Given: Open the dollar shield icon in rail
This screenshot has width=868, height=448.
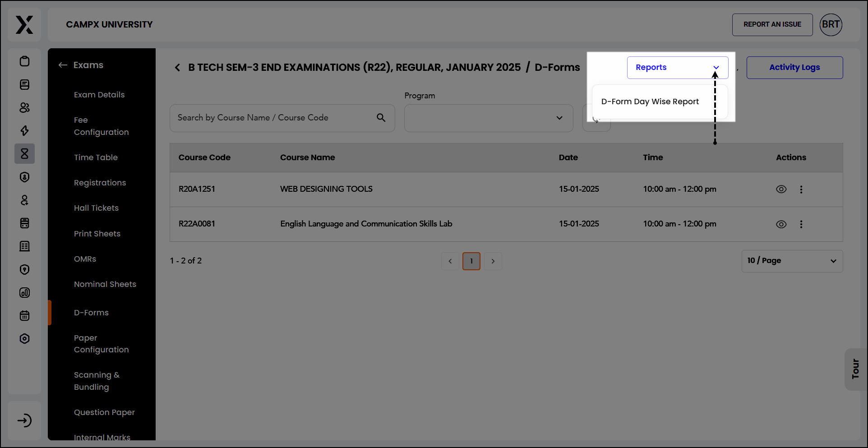Looking at the screenshot, I should [x=25, y=177].
